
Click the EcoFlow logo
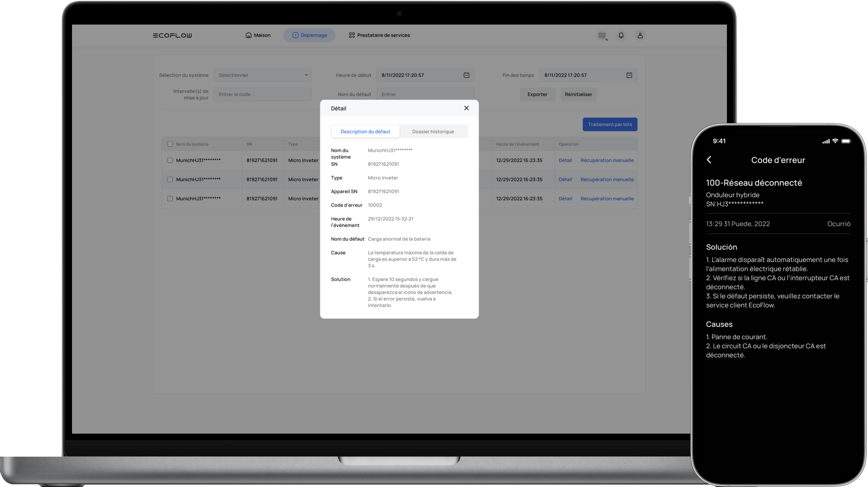(x=172, y=36)
